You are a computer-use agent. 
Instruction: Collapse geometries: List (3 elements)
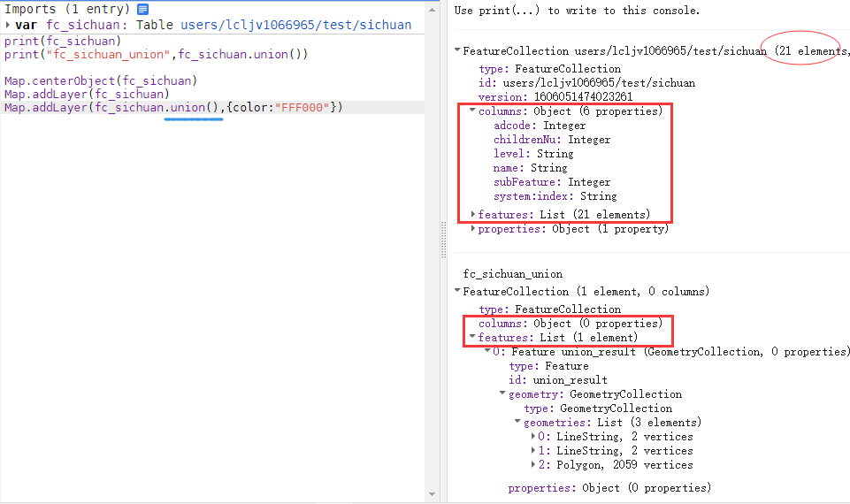tap(518, 422)
